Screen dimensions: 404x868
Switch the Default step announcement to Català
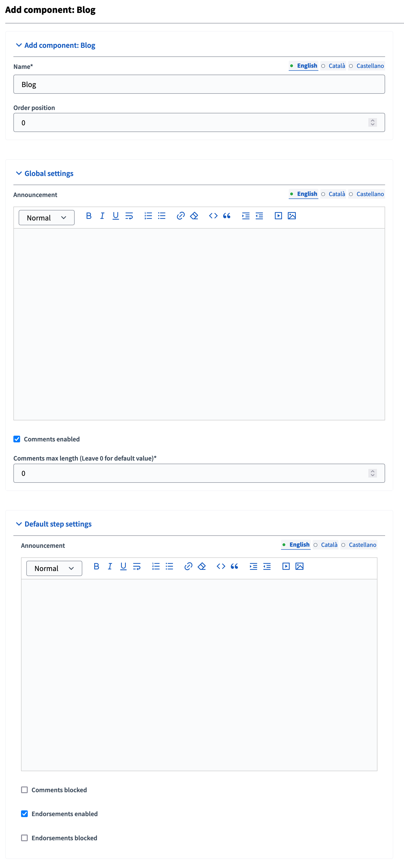point(329,544)
